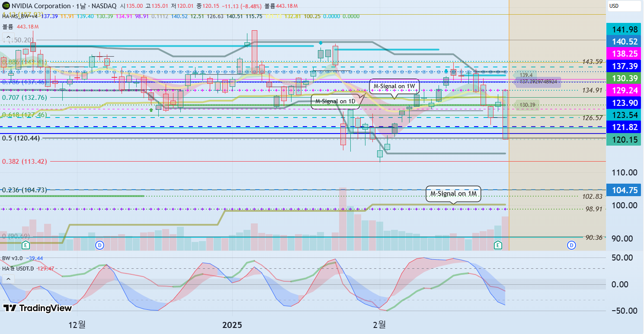Click the 12월 date label on time axis
The width and height of the screenshot is (644, 334).
77,324
